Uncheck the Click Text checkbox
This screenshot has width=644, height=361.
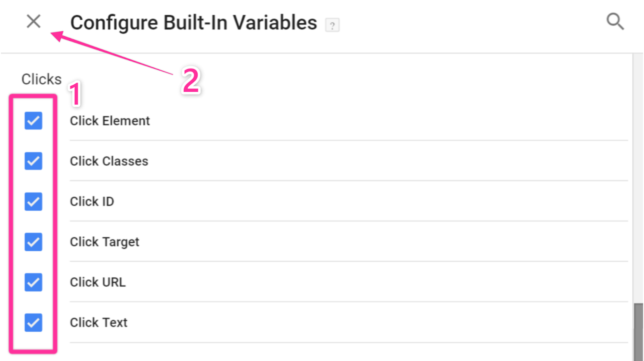pyautogui.click(x=33, y=322)
